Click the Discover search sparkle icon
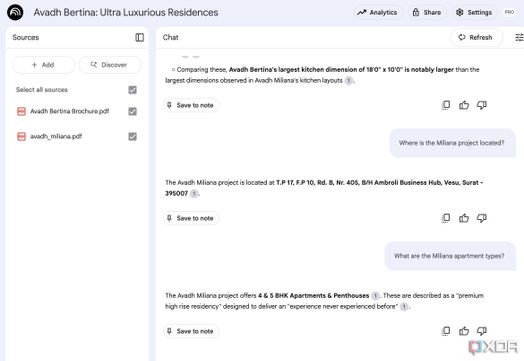The image size is (524, 361). pos(94,65)
